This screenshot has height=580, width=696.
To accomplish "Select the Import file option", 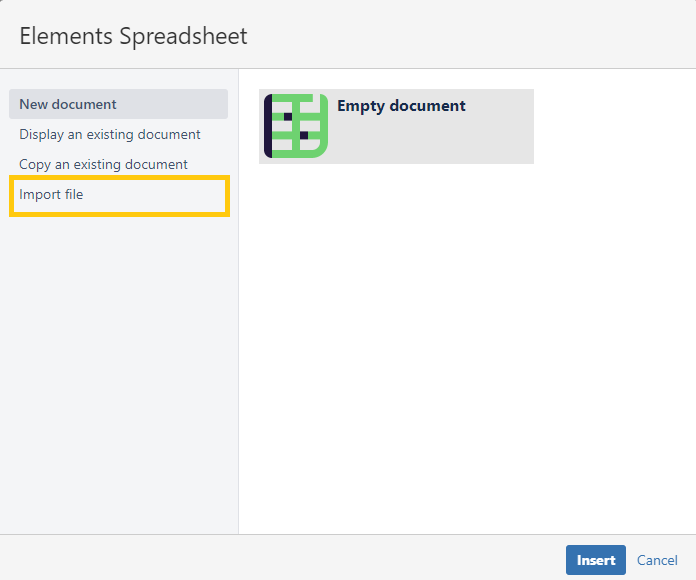I will click(51, 194).
